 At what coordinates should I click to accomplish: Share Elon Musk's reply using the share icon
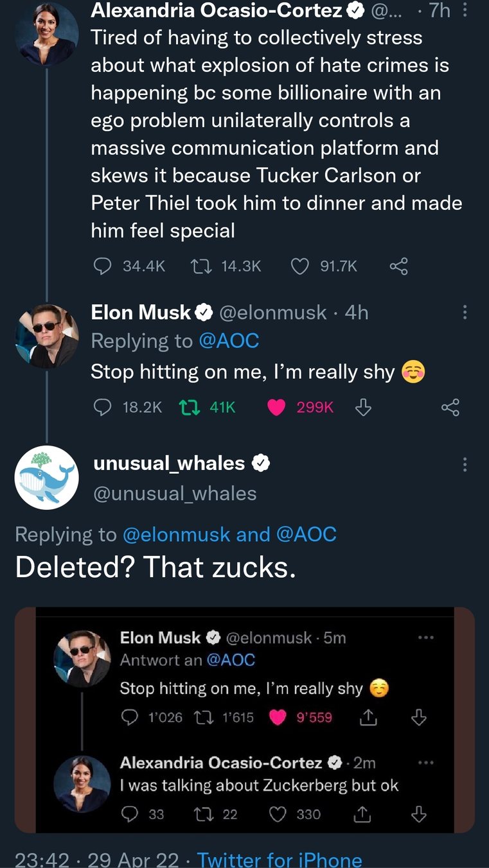[x=451, y=407]
